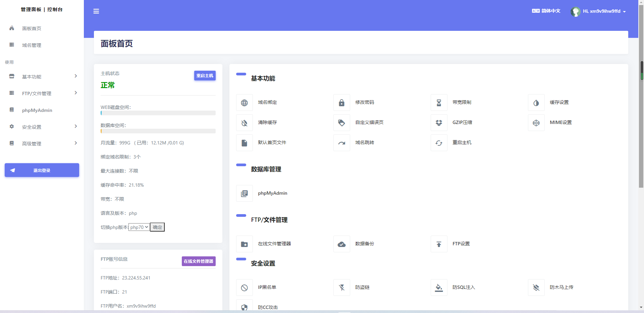Image resolution: width=644 pixels, height=313 pixels.
Task: Open the 防SQL注入 icon
Action: click(x=439, y=288)
